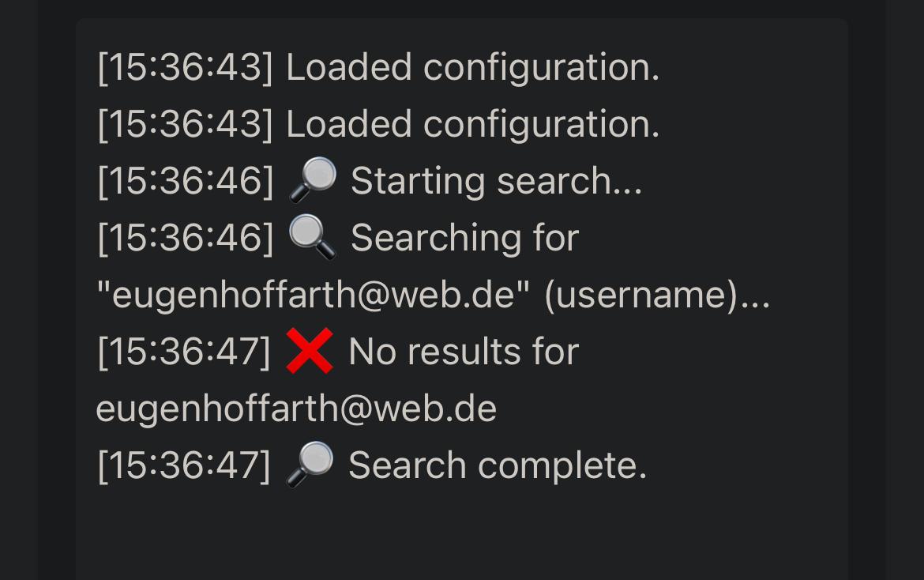
Task: Click the timestamp of the "No results" entry
Action: tap(184, 352)
